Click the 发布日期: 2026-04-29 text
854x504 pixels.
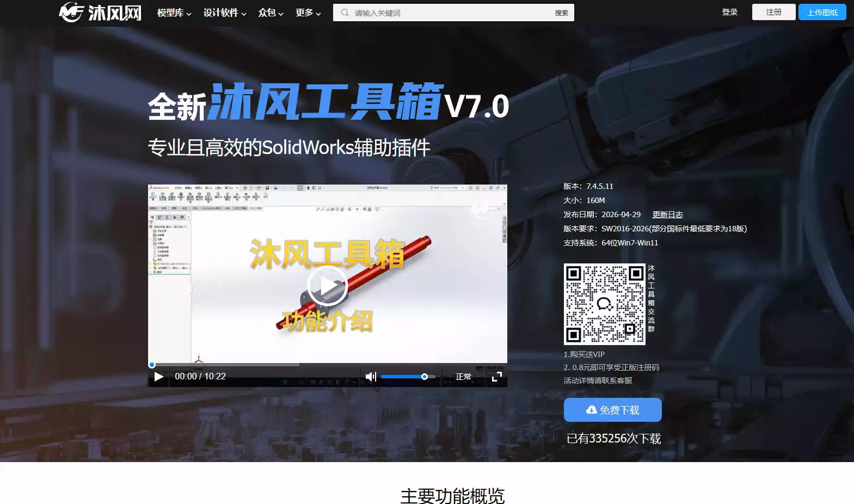pos(602,214)
